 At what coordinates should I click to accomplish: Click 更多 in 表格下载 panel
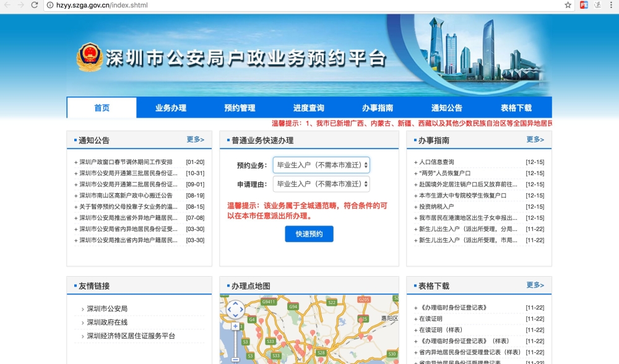[535, 285]
